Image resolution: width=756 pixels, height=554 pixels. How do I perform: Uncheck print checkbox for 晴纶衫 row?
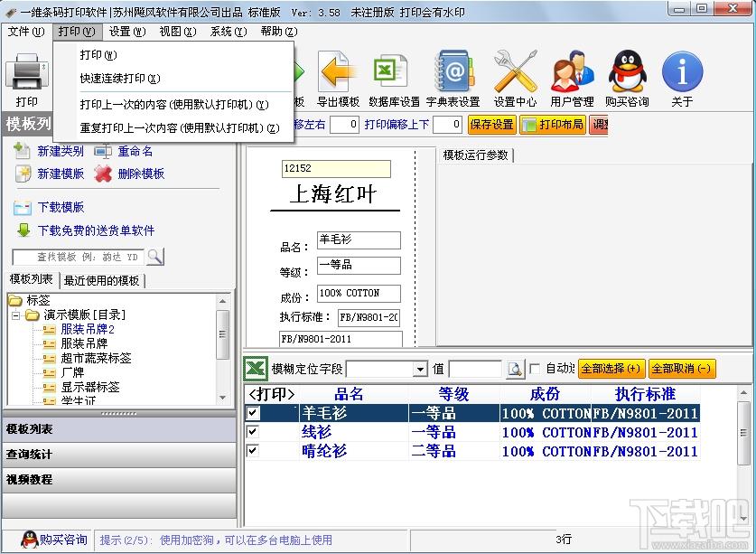click(253, 450)
